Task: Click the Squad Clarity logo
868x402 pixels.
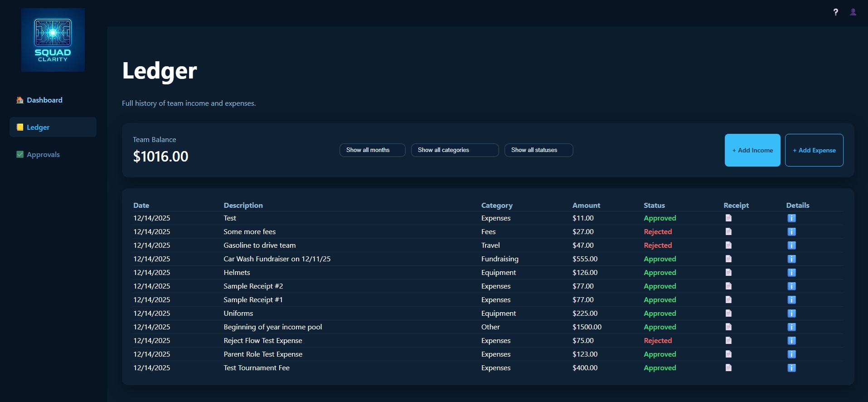Action: tap(53, 40)
